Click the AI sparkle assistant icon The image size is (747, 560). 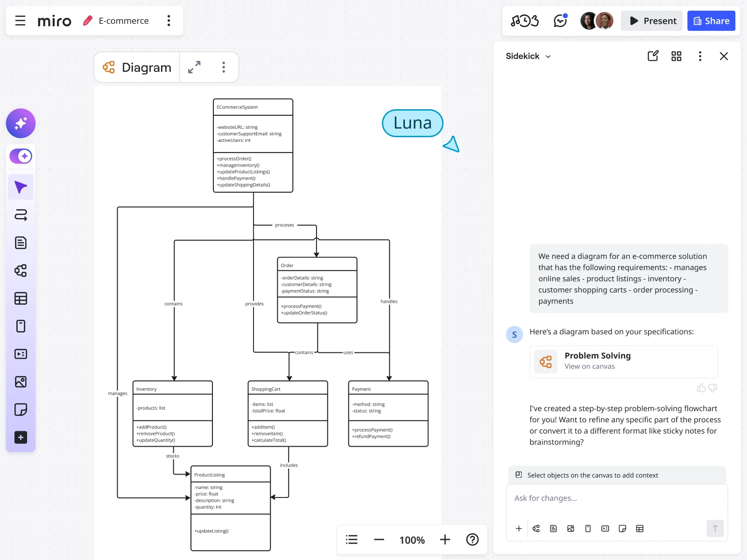(x=21, y=123)
